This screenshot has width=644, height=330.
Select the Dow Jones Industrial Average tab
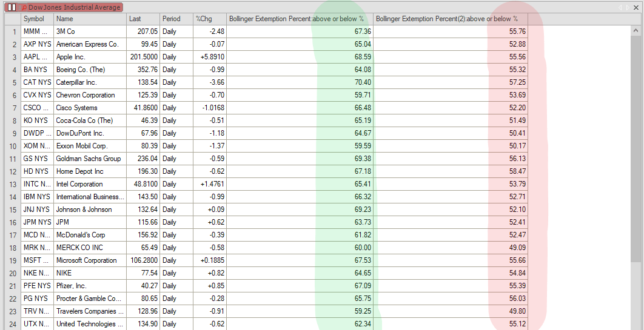pos(65,7)
